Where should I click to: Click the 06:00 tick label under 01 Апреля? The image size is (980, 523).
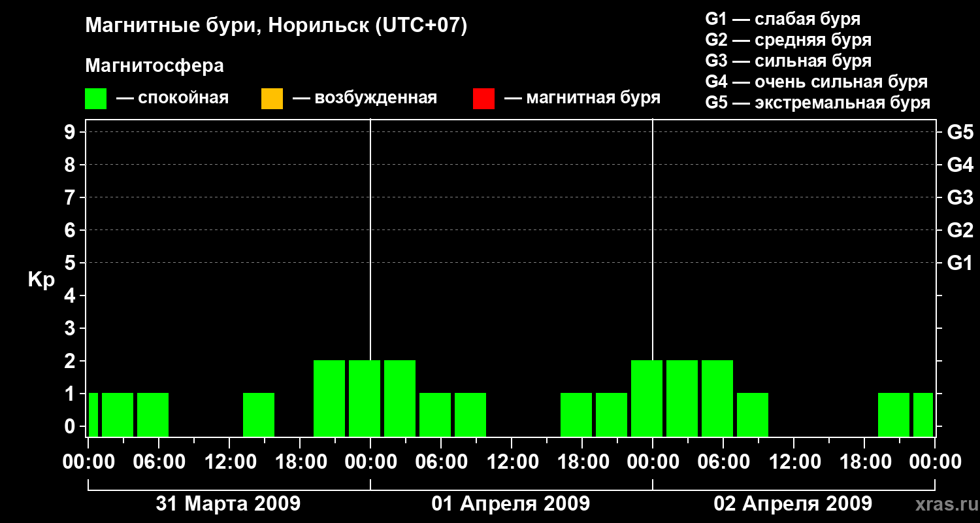tap(441, 462)
